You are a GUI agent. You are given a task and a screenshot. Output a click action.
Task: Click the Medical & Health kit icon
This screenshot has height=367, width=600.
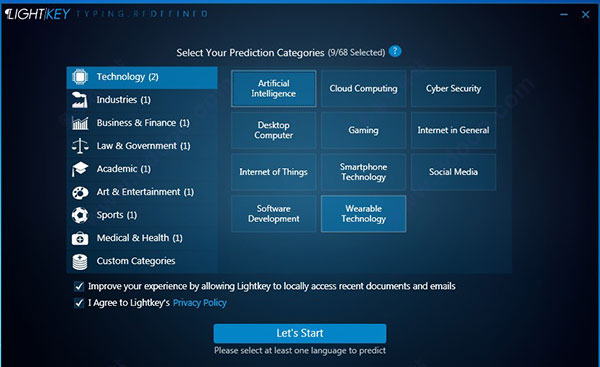[80, 238]
